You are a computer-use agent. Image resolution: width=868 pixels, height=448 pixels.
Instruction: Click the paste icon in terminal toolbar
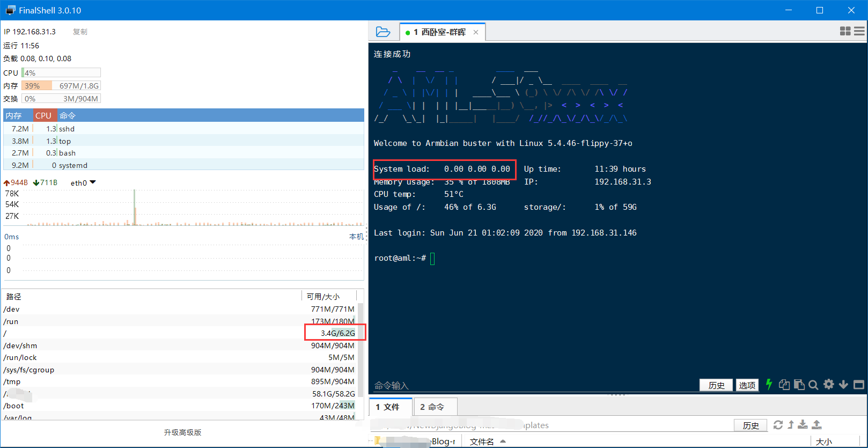(799, 385)
